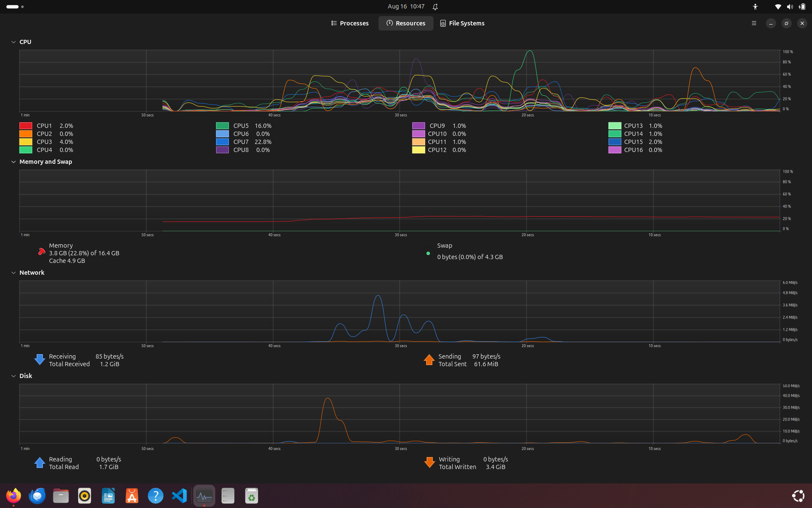Open Ubuntu Software from the dock
812x508 pixels.
pos(132,495)
